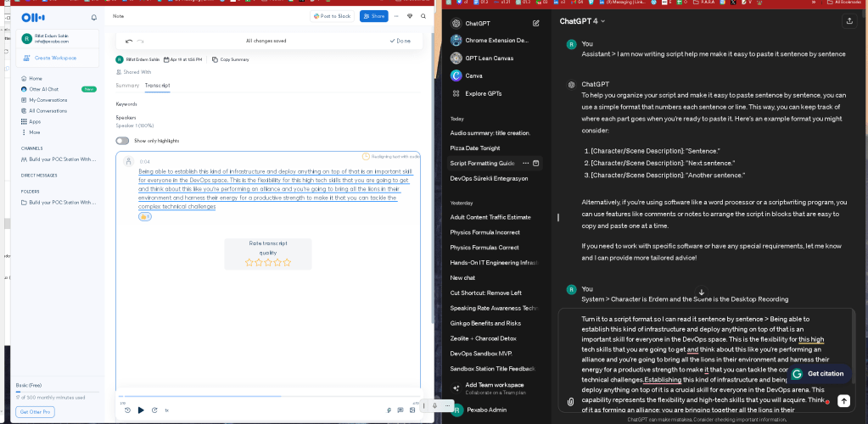
Task: Click the thumbs-up reaction under transcript
Action: click(144, 216)
